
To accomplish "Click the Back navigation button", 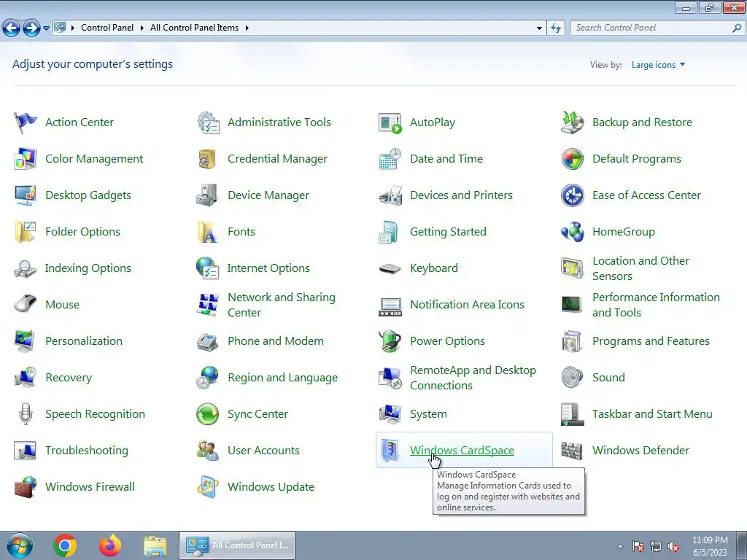I will (x=12, y=28).
